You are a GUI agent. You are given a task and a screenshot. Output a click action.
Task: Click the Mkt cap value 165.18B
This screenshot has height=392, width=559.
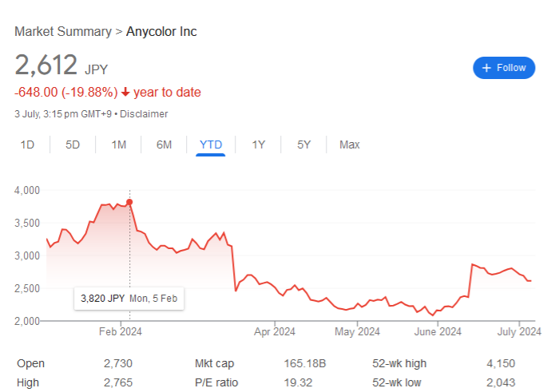(x=305, y=363)
